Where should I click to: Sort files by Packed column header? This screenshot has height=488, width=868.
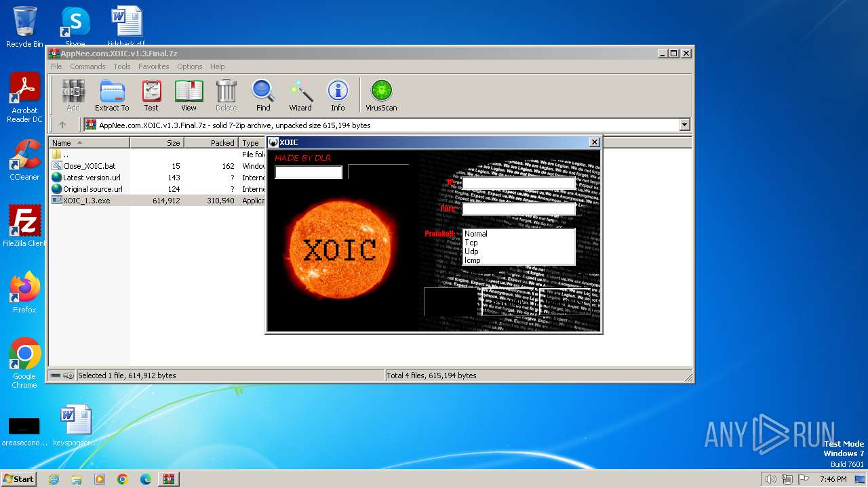[x=212, y=143]
